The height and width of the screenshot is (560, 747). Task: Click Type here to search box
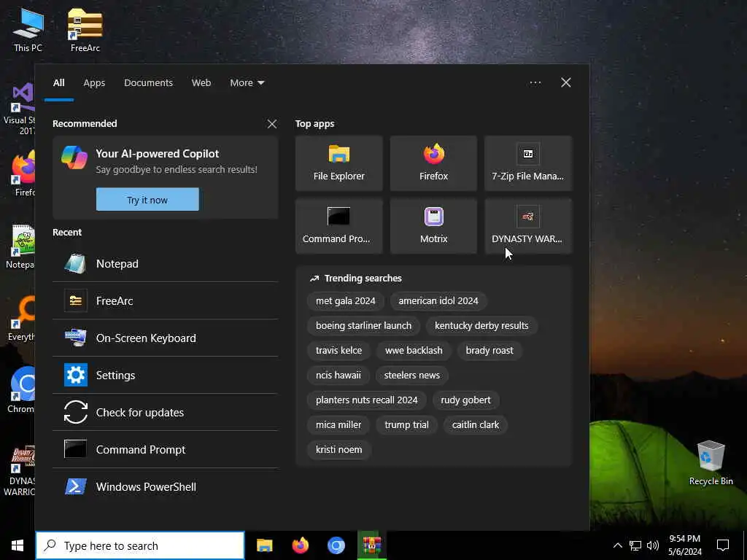pos(140,545)
